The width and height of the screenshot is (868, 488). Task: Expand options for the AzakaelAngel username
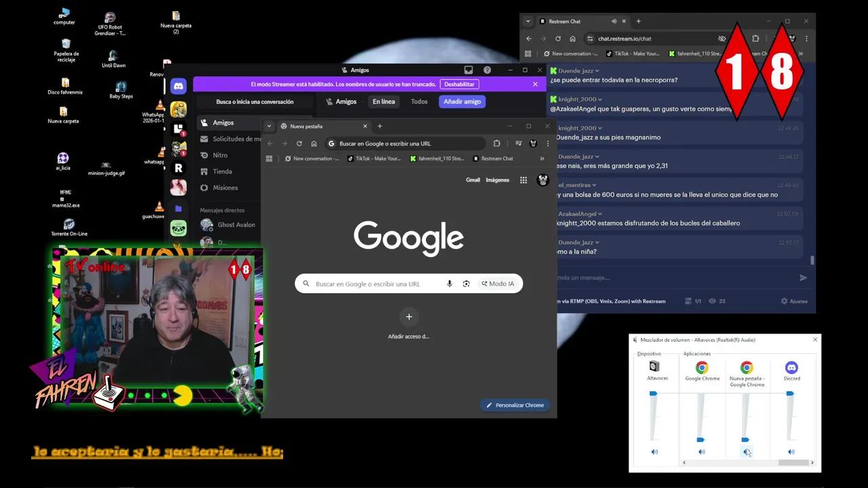coord(601,213)
